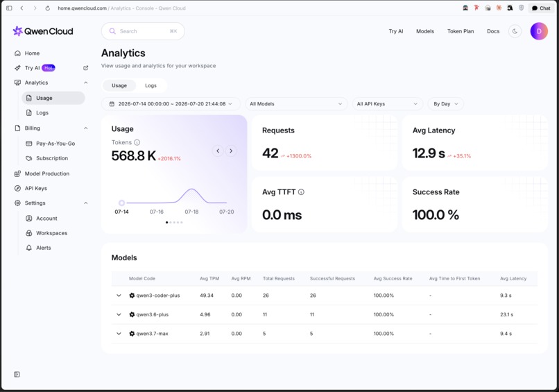Expand the qwen3.7-max row
This screenshot has height=392, width=559.
pos(119,334)
